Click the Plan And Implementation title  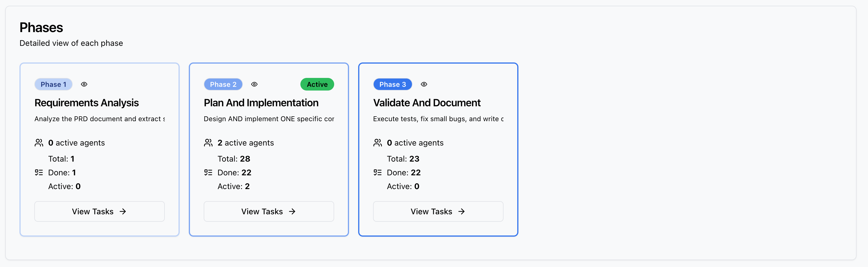[261, 103]
